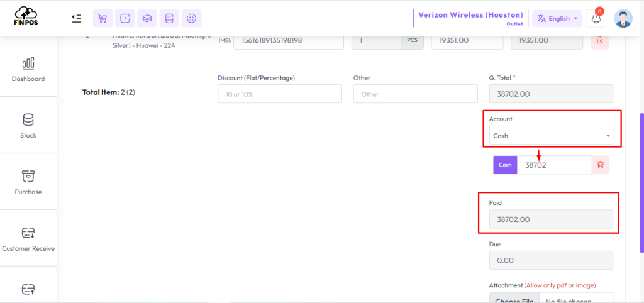The image size is (644, 303).
Task: Click the Choose File attachment button
Action: coord(514,298)
